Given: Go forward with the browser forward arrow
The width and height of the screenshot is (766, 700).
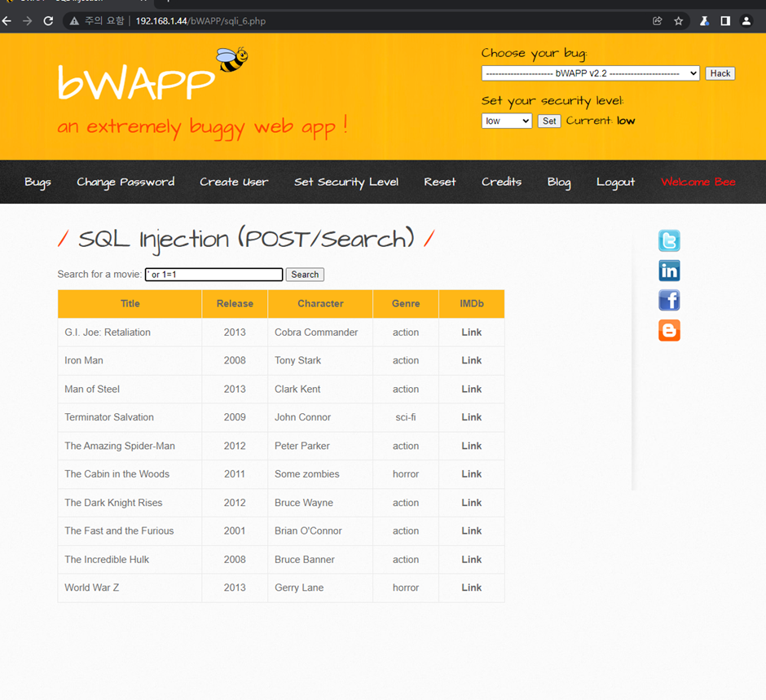Looking at the screenshot, I should click(x=28, y=21).
